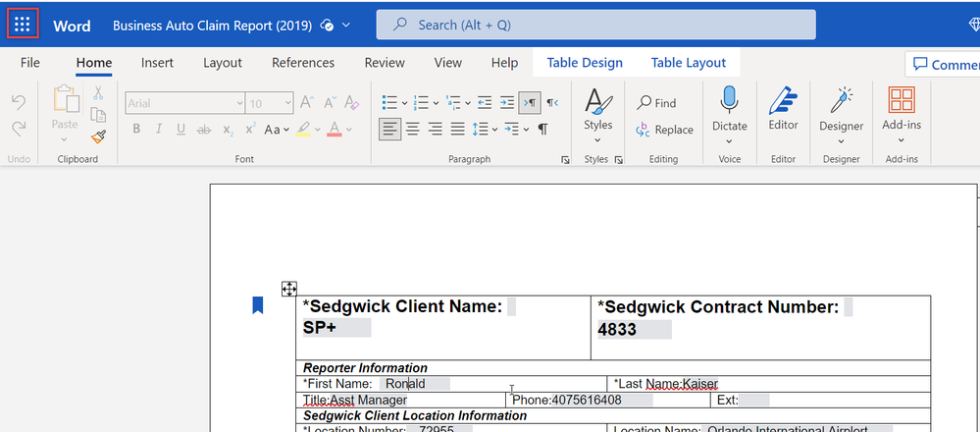The image size is (980, 432).
Task: Click the saved-to-cloud status icon
Action: tap(327, 25)
